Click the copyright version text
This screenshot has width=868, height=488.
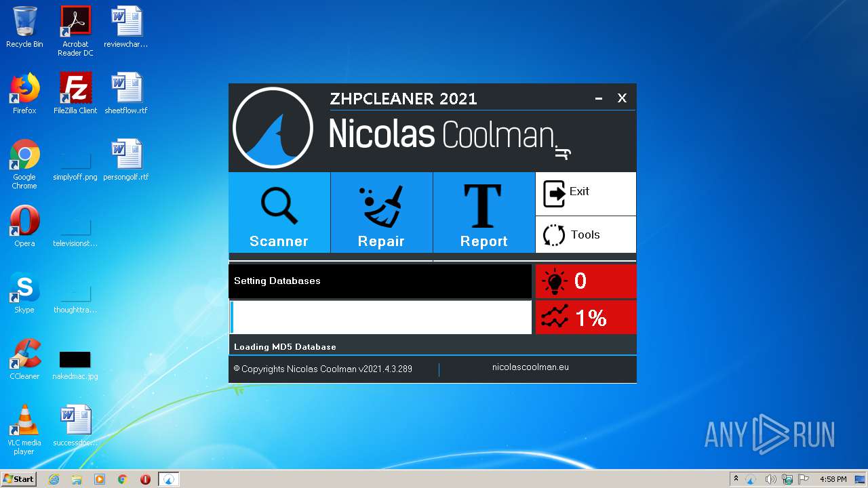click(323, 369)
